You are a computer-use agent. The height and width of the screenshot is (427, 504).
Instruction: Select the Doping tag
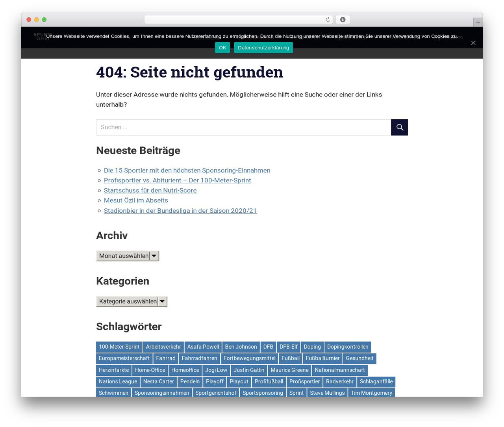312,347
